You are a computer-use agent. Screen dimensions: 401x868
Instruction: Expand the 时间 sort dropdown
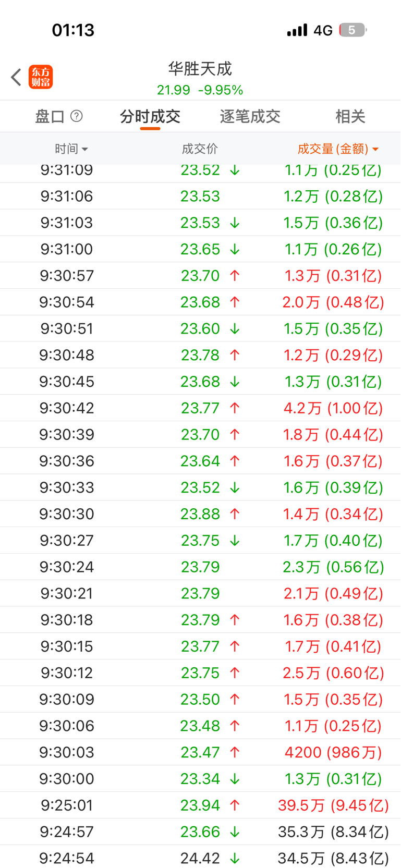coord(71,149)
